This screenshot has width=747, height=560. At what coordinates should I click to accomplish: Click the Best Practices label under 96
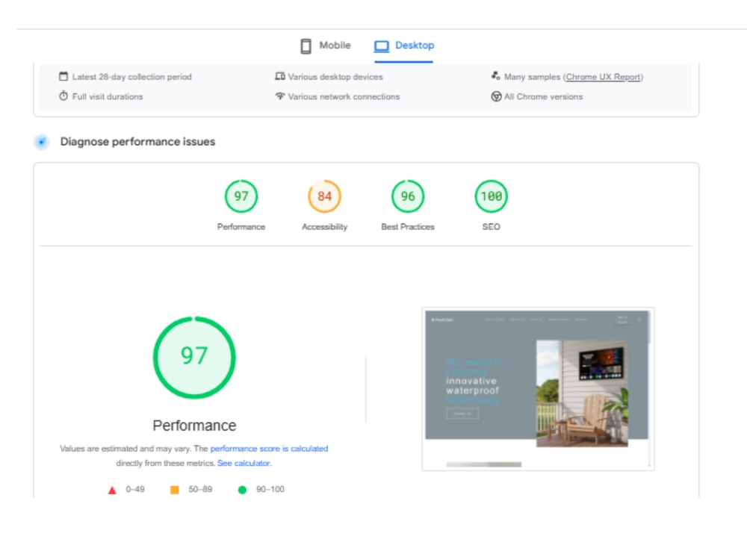coord(408,227)
